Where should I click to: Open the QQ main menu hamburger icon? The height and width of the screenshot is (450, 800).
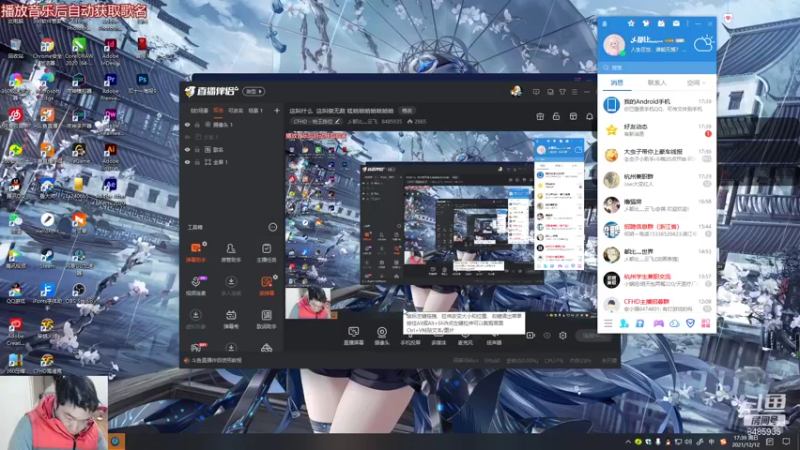click(608, 323)
